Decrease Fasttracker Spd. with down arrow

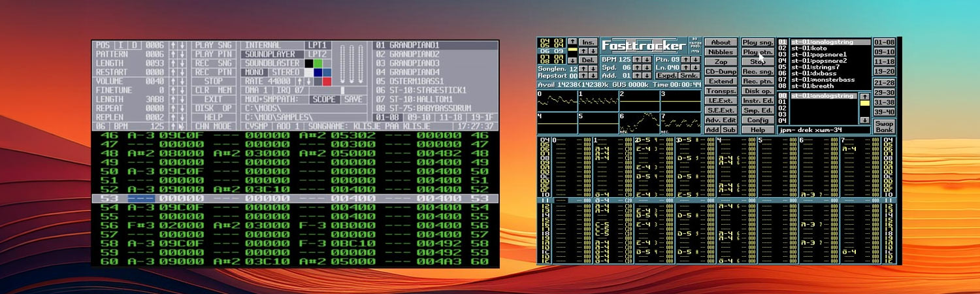pyautogui.click(x=647, y=67)
